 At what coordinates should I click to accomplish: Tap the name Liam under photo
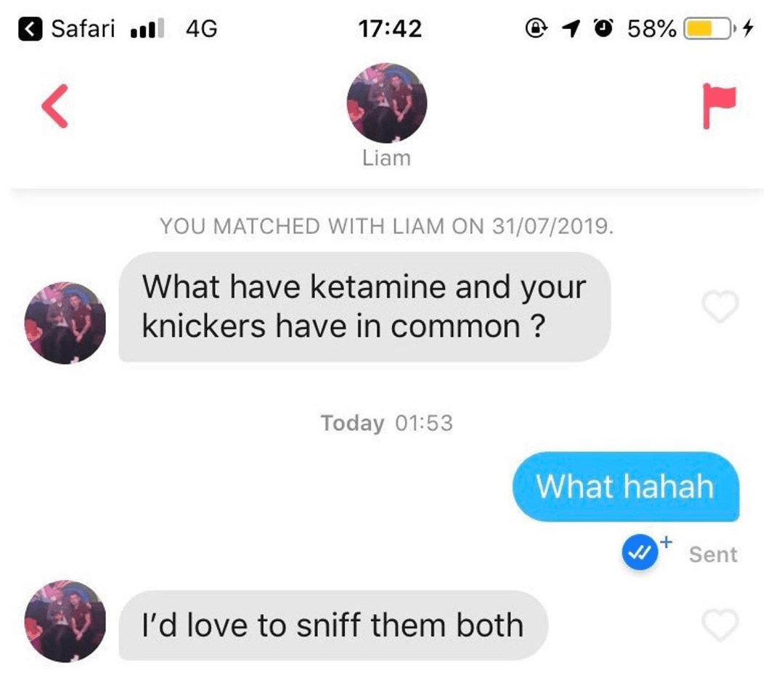386,158
